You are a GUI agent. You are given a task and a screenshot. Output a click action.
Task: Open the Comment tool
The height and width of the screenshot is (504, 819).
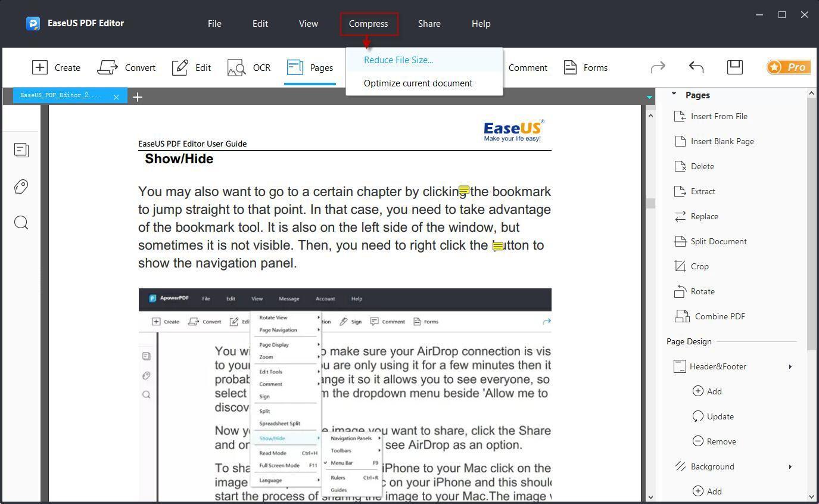point(528,67)
